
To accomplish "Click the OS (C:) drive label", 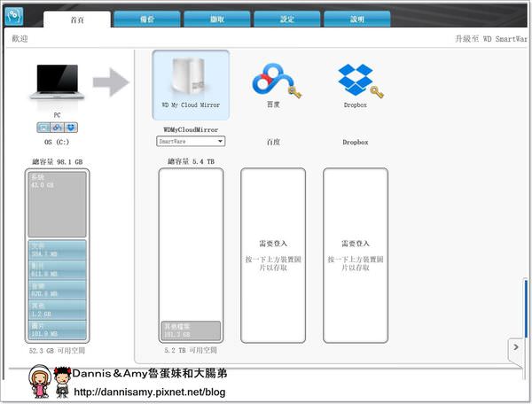I will pos(57,142).
